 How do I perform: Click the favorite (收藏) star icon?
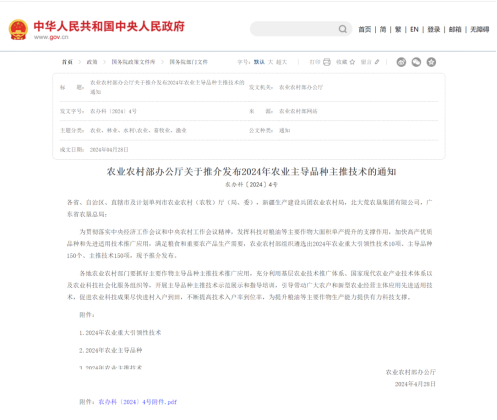352,62
